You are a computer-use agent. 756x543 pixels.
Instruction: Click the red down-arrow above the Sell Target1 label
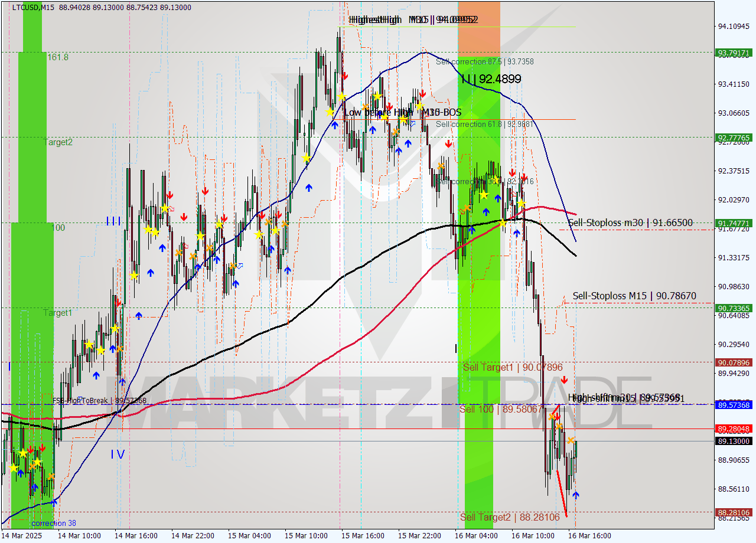565,380
